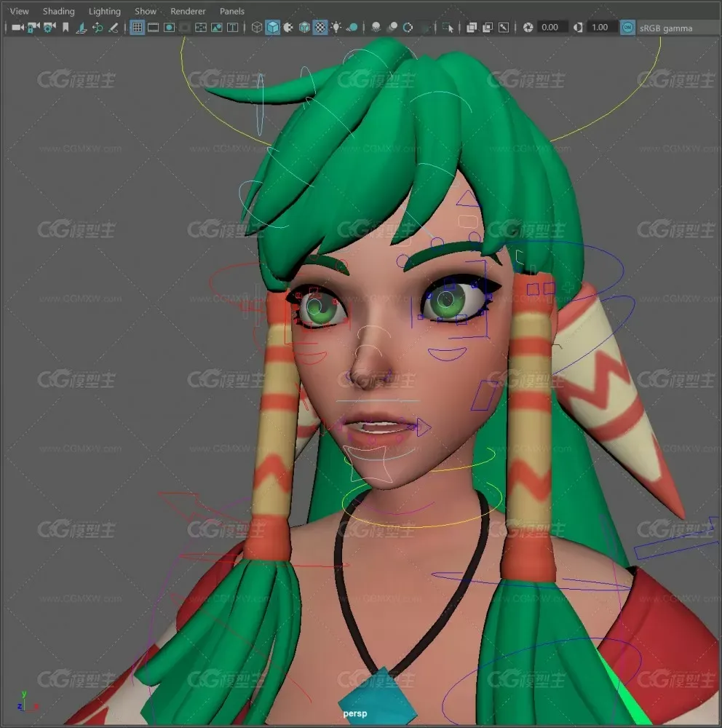722x728 pixels.
Task: Click the XRay Joints icon
Action: click(504, 28)
